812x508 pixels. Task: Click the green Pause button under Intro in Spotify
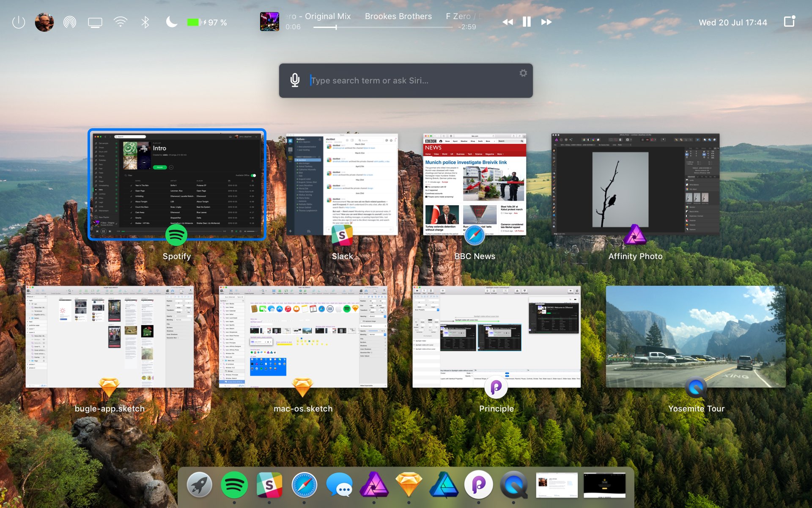[x=160, y=167]
